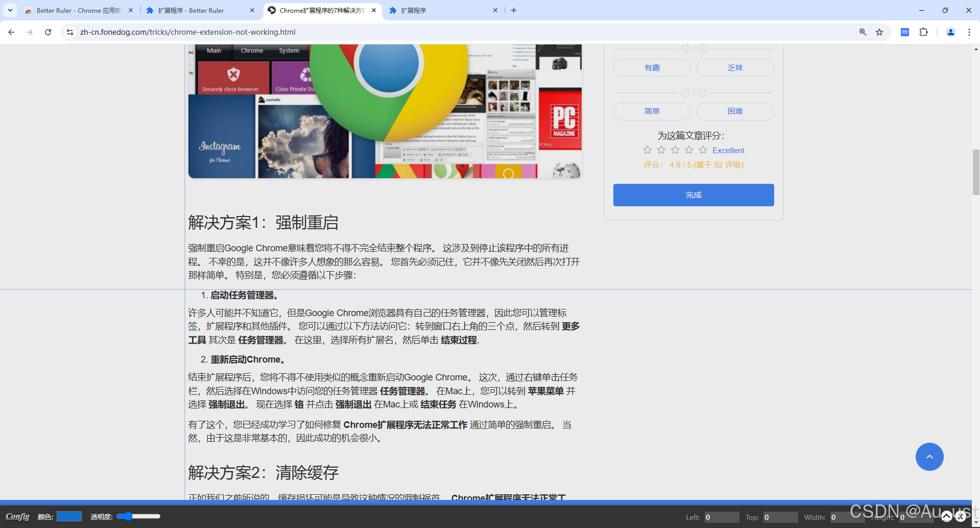Viewport: 980px width, 528px height.
Task: Open the tab search dropdown arrow
Action: [10, 10]
